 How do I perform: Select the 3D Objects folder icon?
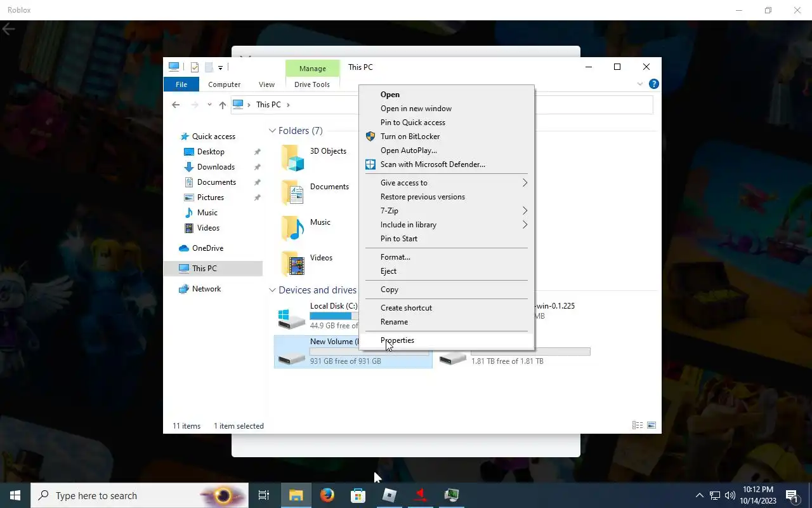point(292,157)
